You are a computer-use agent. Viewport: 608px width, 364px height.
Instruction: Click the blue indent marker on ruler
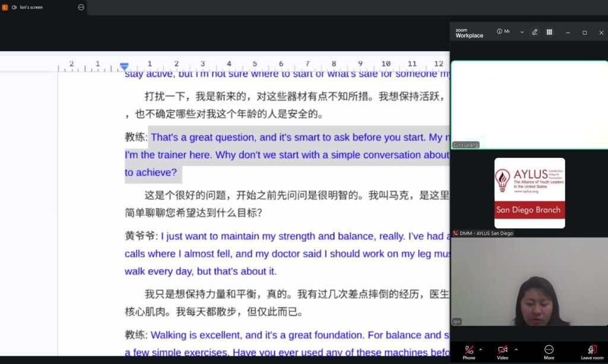click(x=124, y=67)
